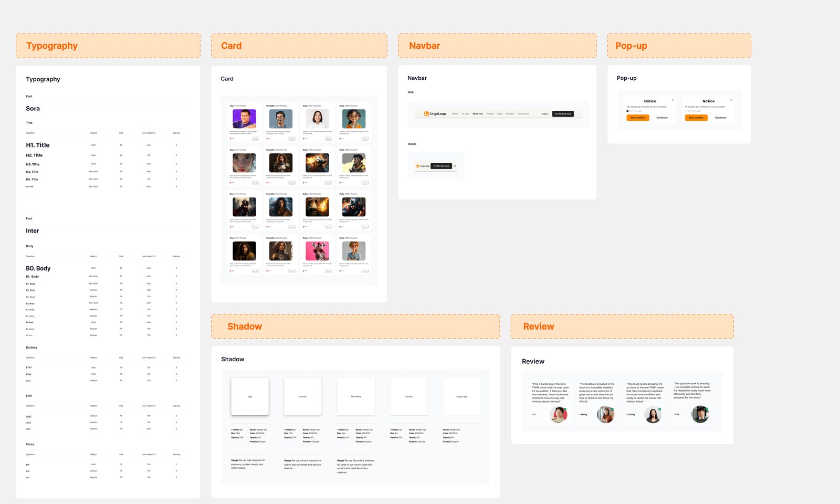The image size is (840, 504).
Task: Click the "B0. Body" typography row
Action: point(108,268)
